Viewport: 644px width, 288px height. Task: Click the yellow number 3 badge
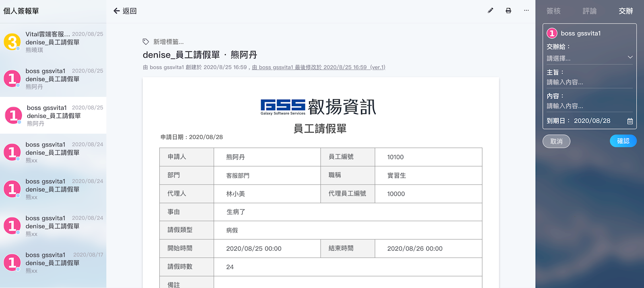(12, 42)
